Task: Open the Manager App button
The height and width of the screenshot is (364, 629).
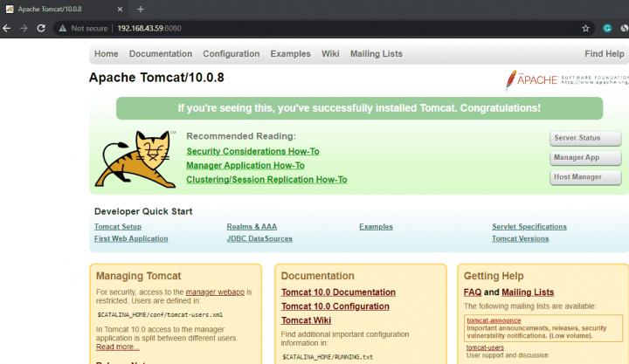Action: (585, 157)
